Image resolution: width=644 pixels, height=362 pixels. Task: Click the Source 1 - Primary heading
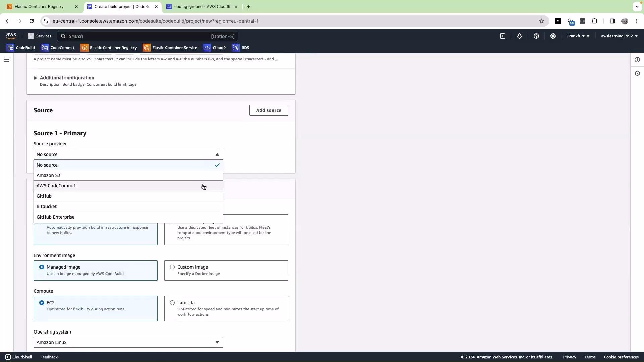pyautogui.click(x=60, y=133)
